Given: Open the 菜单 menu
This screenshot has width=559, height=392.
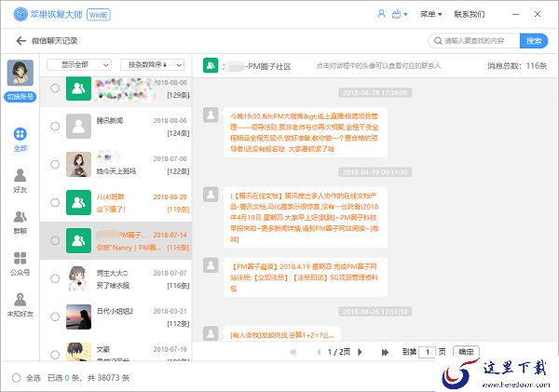Looking at the screenshot, I should (430, 14).
